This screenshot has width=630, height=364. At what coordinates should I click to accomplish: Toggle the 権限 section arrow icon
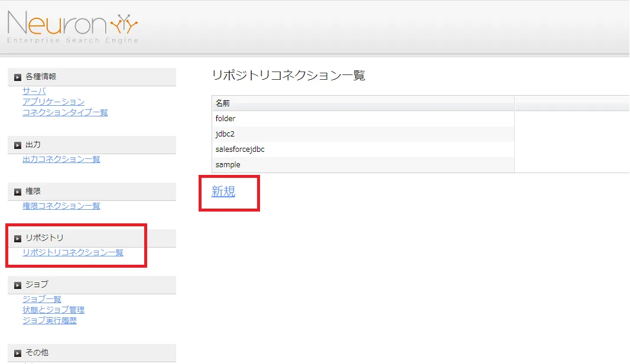coord(18,191)
